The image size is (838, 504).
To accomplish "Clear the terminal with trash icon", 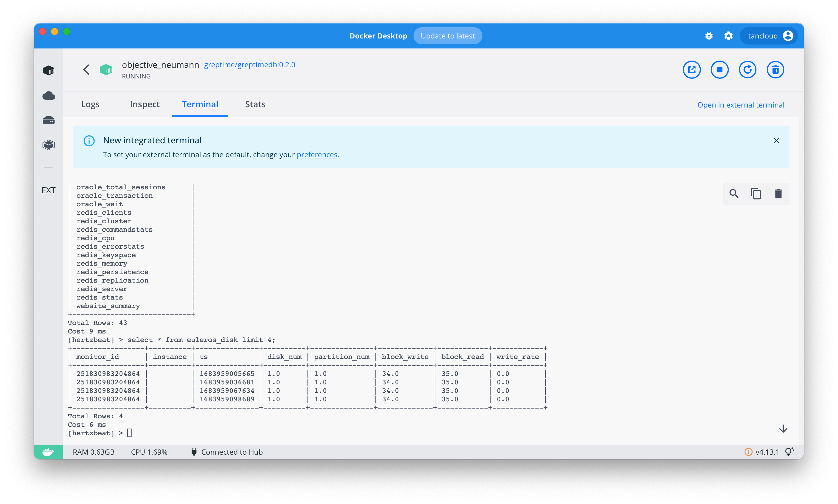I will click(778, 194).
